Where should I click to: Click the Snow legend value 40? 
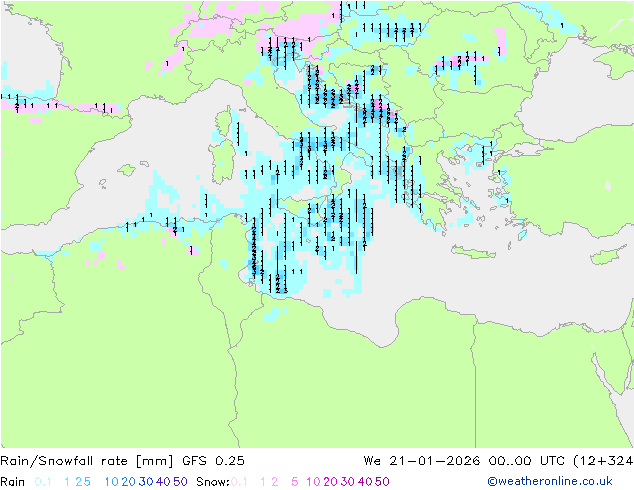(365, 482)
